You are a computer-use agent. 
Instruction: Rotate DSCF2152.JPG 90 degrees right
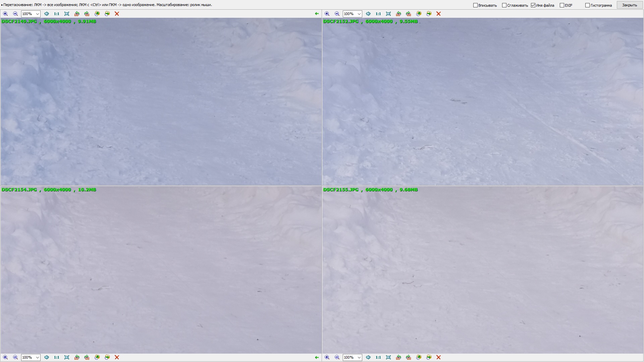pos(409,14)
